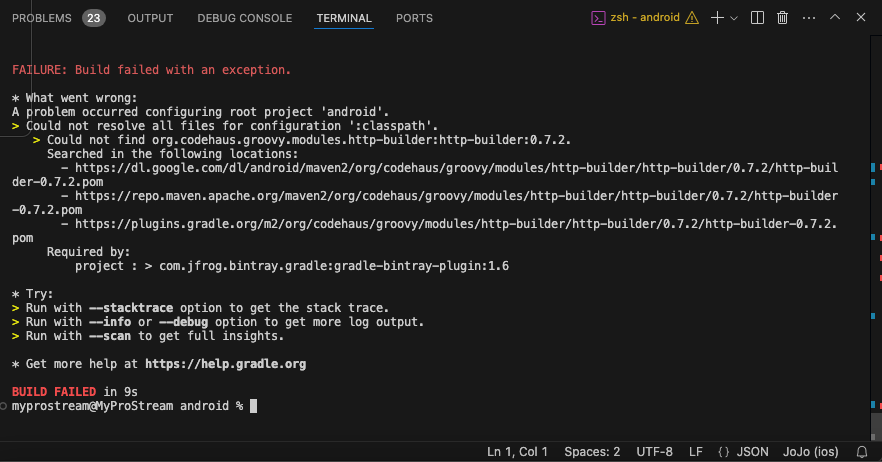This screenshot has height=462, width=882.
Task: Expand the launch profile dropdown chevron
Action: [734, 18]
